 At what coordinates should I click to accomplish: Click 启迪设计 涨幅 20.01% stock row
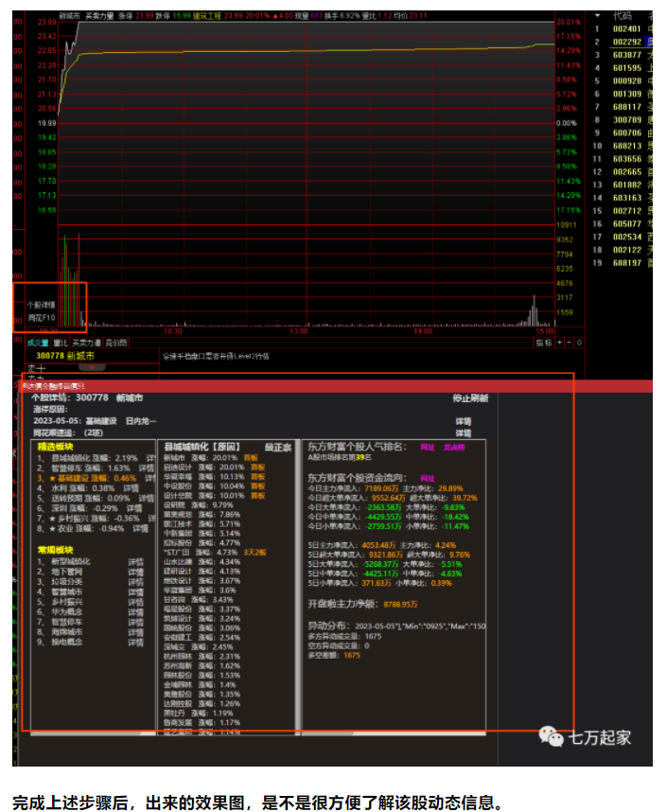(215, 468)
